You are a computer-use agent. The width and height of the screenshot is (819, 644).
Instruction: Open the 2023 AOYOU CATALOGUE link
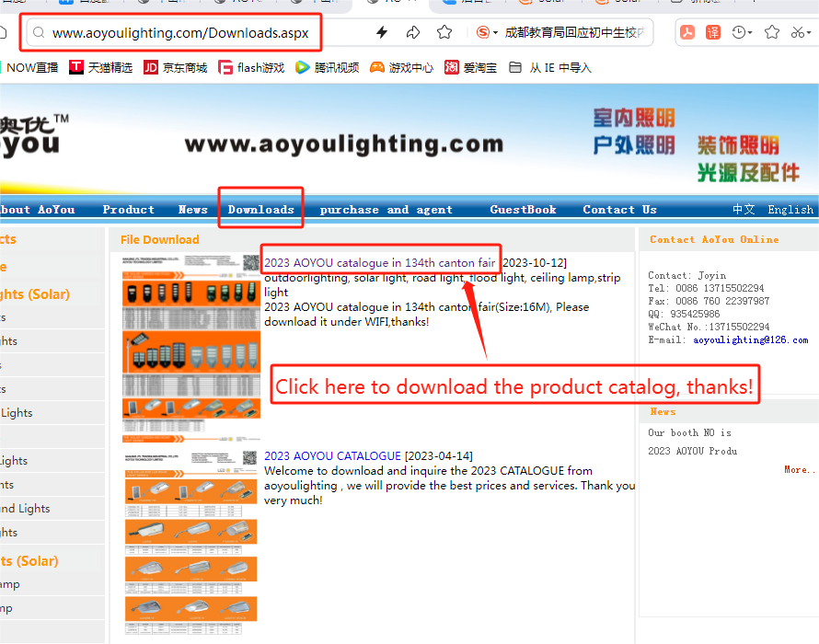click(x=332, y=455)
